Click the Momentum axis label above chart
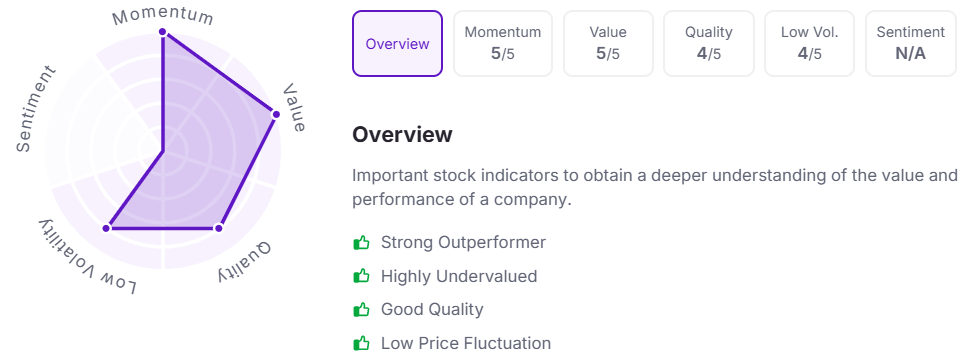Screen dimensions: 970x364 tap(163, 15)
